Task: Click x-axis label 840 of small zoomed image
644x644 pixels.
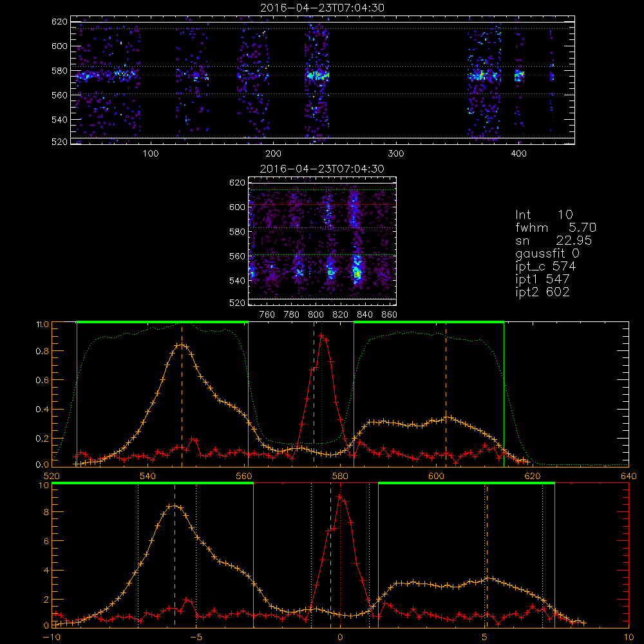Action: coord(365,315)
